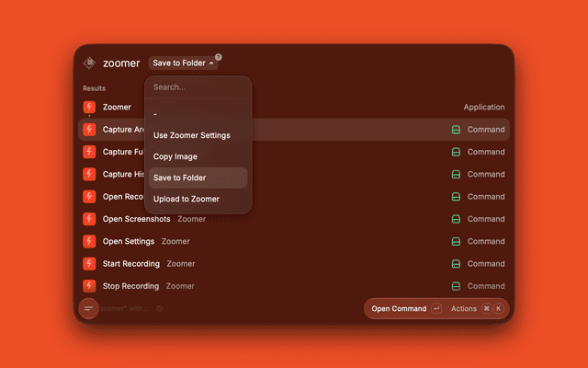Click the small gear icon in footer
588x368 pixels.
tap(160, 308)
